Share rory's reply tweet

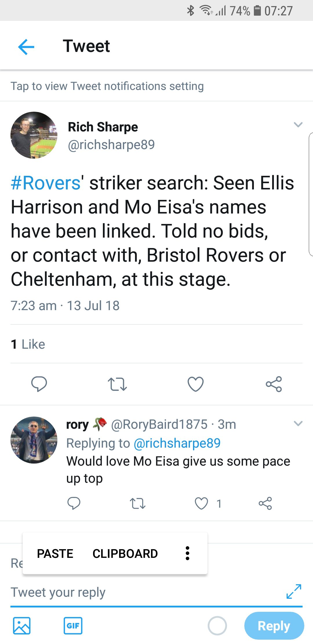coord(265,503)
